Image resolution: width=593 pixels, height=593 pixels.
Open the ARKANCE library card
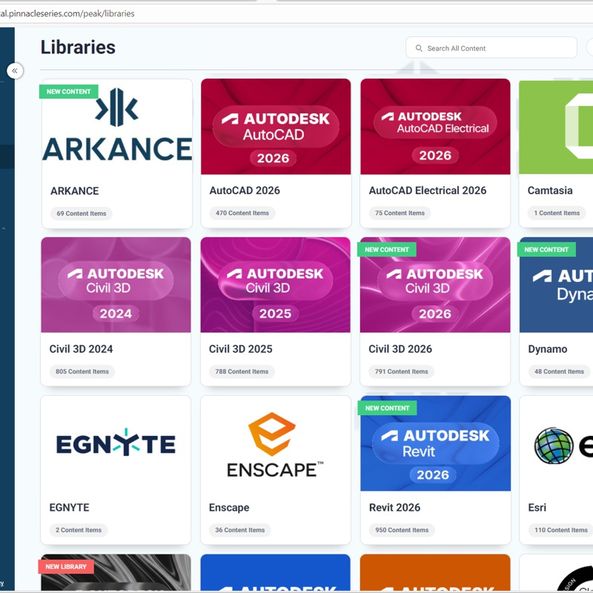[117, 154]
